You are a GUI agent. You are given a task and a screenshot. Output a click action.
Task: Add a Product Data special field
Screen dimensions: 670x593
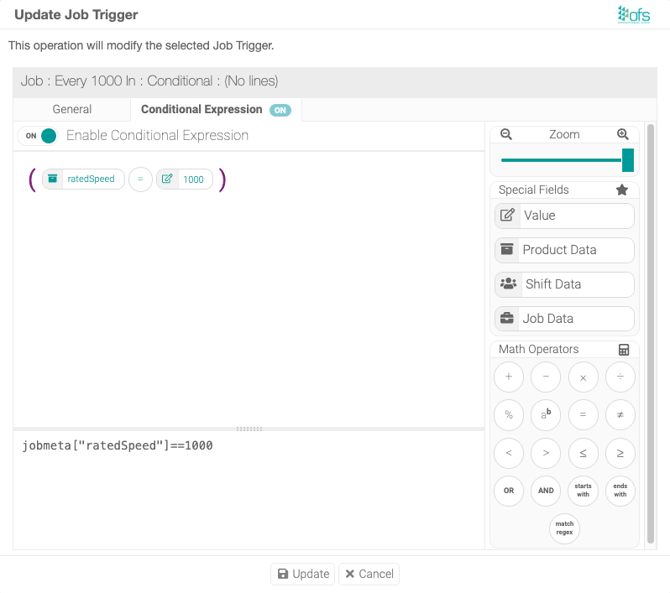565,250
